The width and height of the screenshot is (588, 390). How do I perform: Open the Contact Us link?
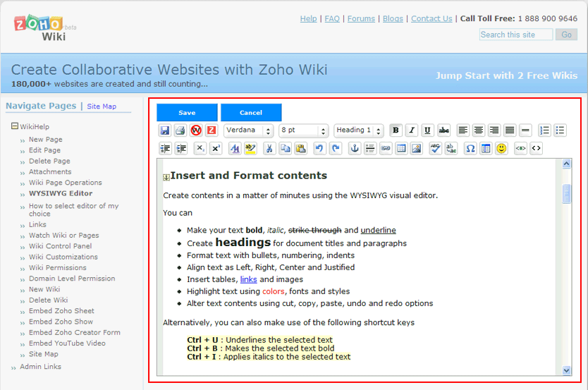[431, 18]
